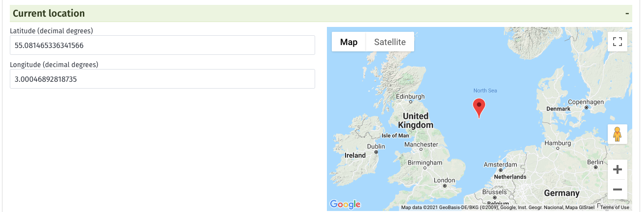Select the Map view tab

point(349,42)
